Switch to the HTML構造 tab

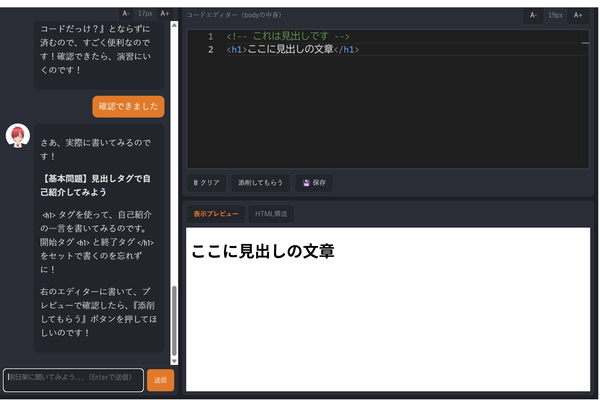pyautogui.click(x=271, y=214)
